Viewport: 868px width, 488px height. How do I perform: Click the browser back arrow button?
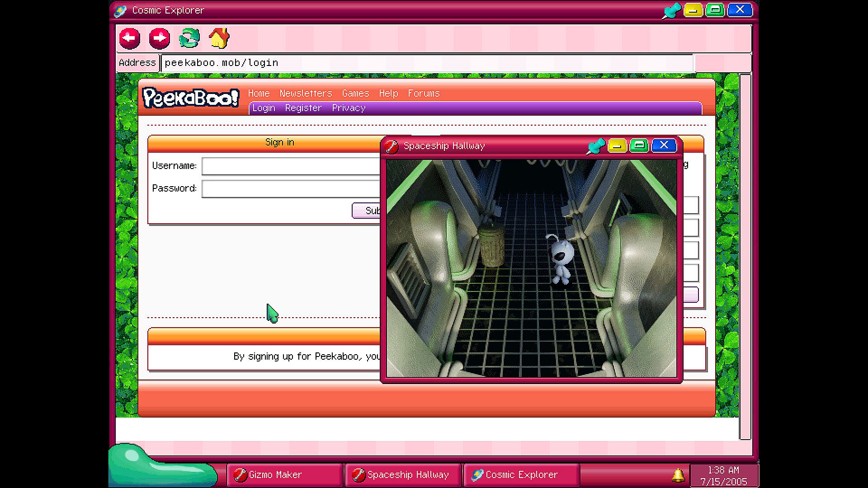[130, 38]
